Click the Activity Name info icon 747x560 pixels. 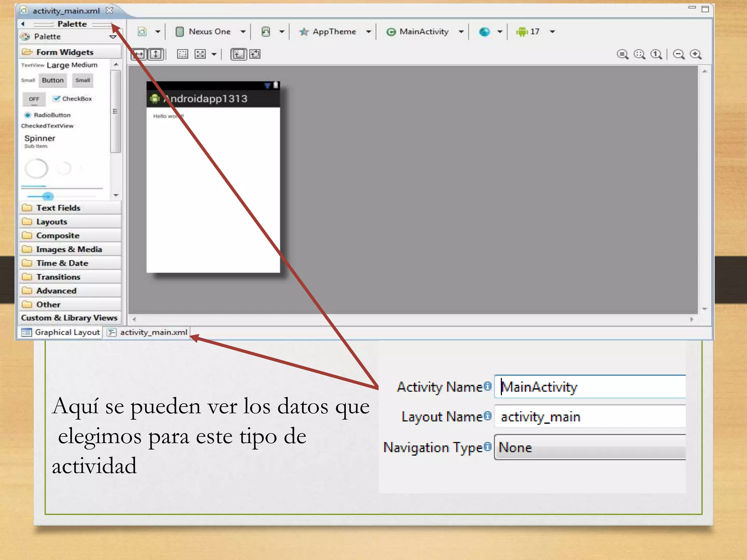(x=488, y=386)
